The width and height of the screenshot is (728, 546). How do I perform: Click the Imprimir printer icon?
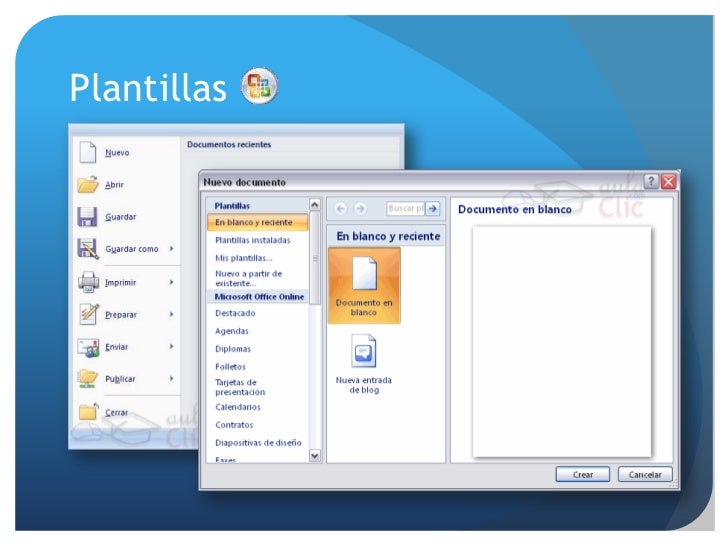point(88,282)
